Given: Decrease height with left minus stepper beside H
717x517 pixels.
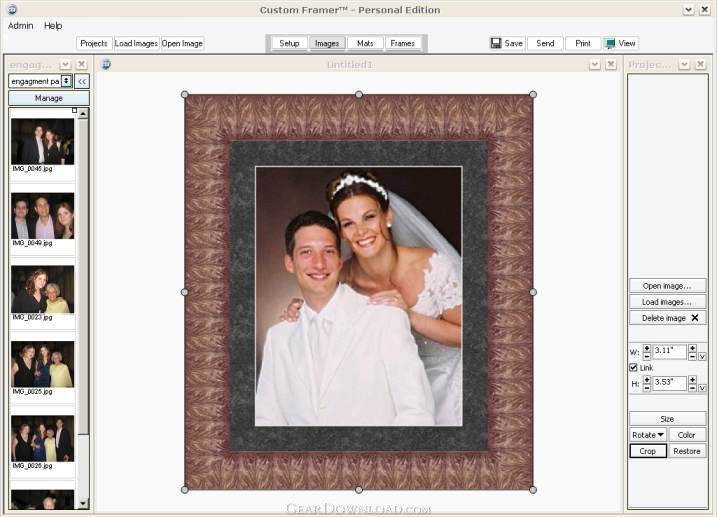Looking at the screenshot, I should (x=647, y=387).
